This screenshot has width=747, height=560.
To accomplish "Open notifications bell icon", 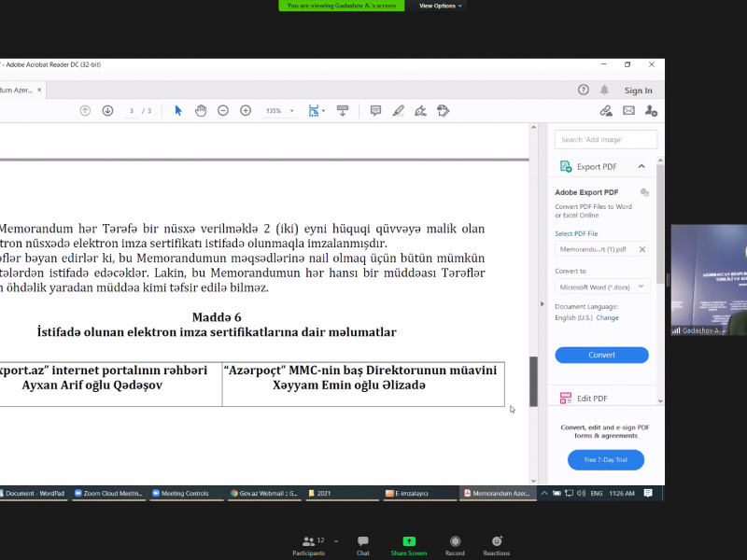I will 604,90.
